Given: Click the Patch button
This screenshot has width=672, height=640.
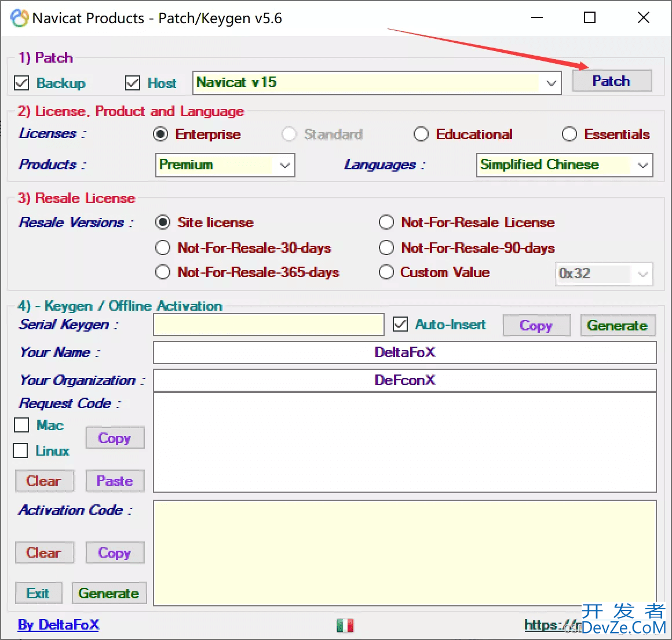Looking at the screenshot, I should click(x=612, y=81).
